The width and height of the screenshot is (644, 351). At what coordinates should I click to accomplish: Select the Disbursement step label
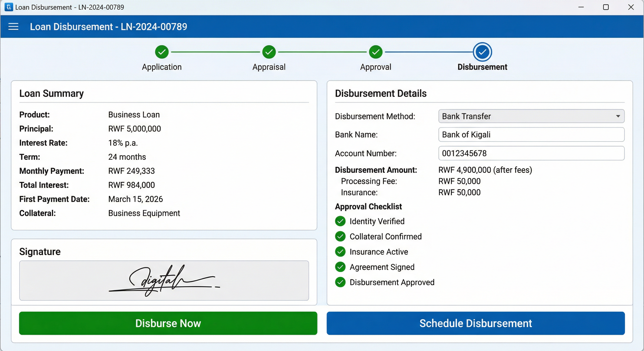[x=482, y=67]
